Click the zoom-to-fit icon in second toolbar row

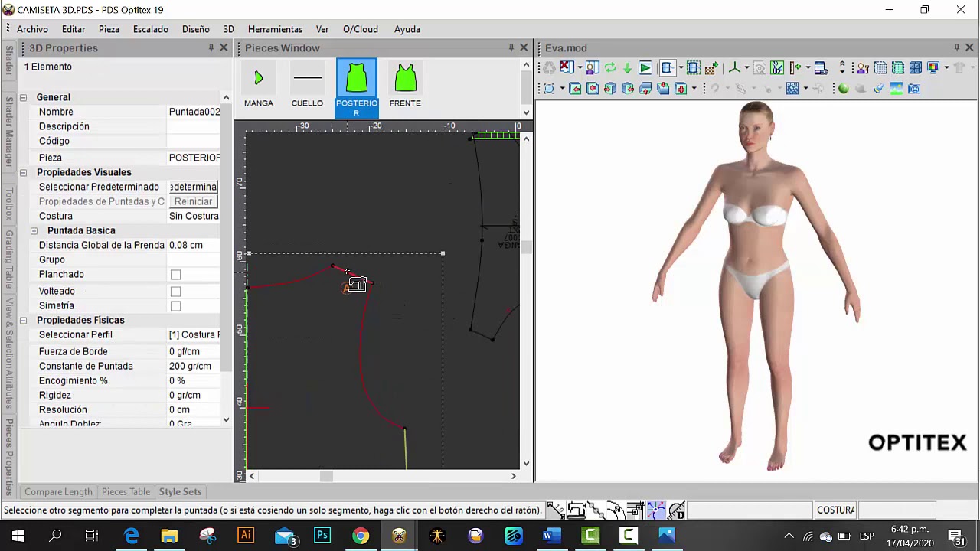point(549,89)
